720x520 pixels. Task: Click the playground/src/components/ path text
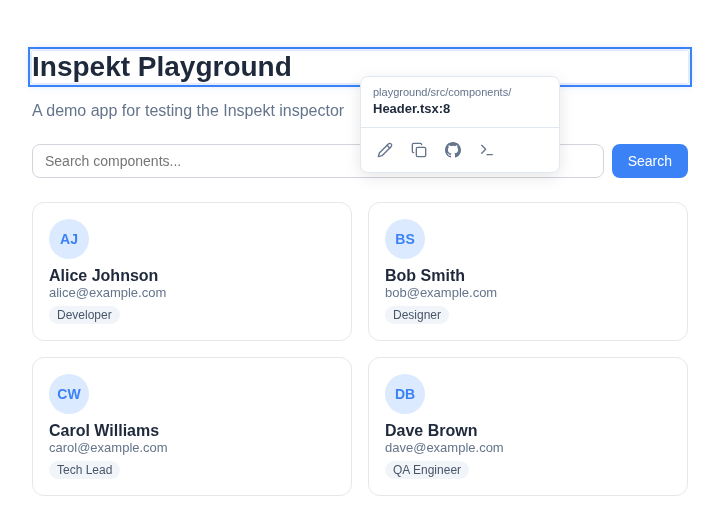pos(442,92)
